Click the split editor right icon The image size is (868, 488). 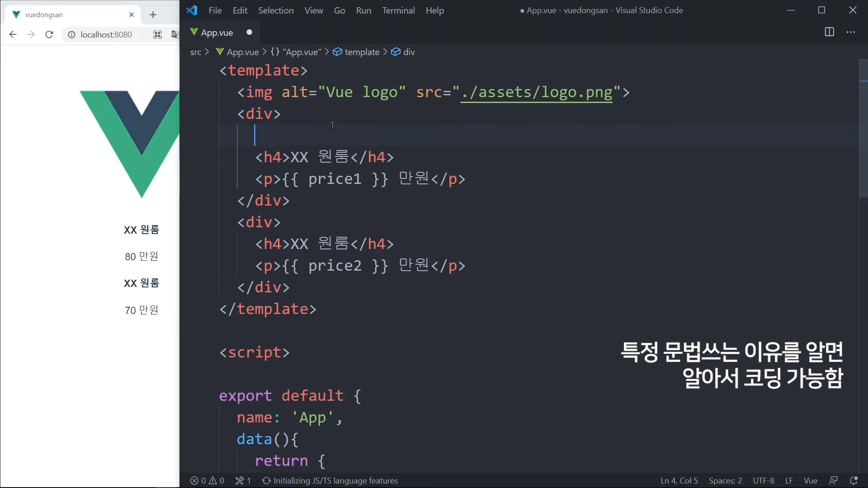[829, 32]
